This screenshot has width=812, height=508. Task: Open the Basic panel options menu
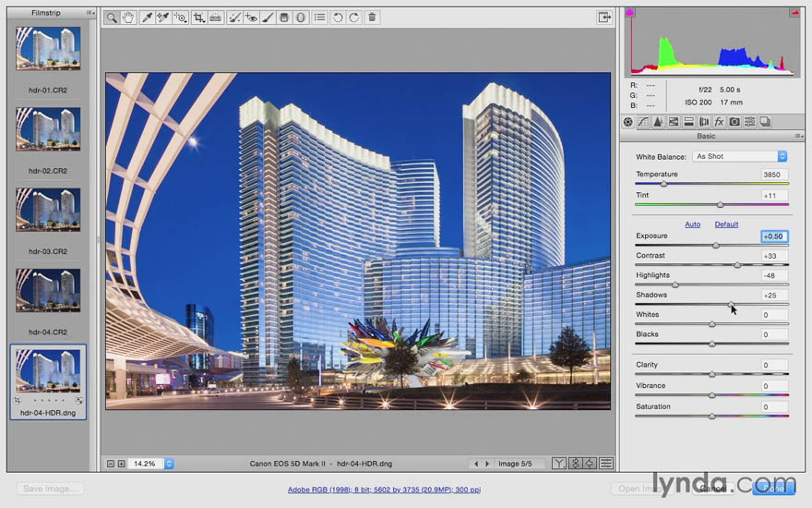(799, 136)
